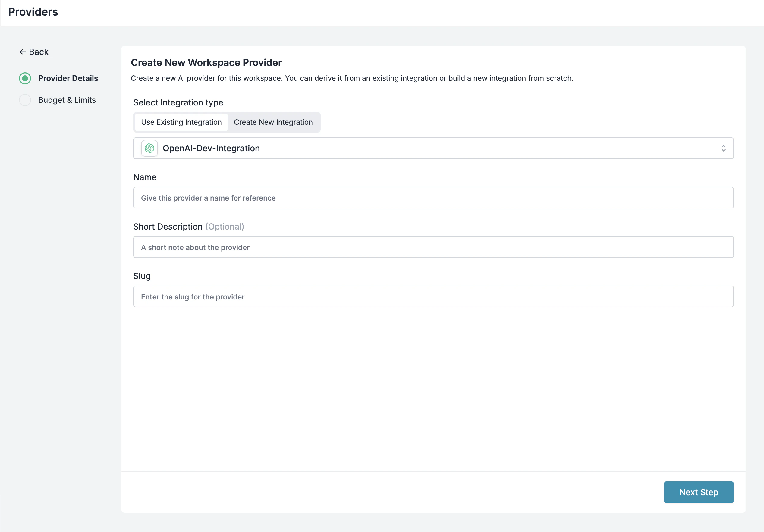Screen dimensions: 764x532
Task: Click the Select Integration type label
Action: point(178,102)
